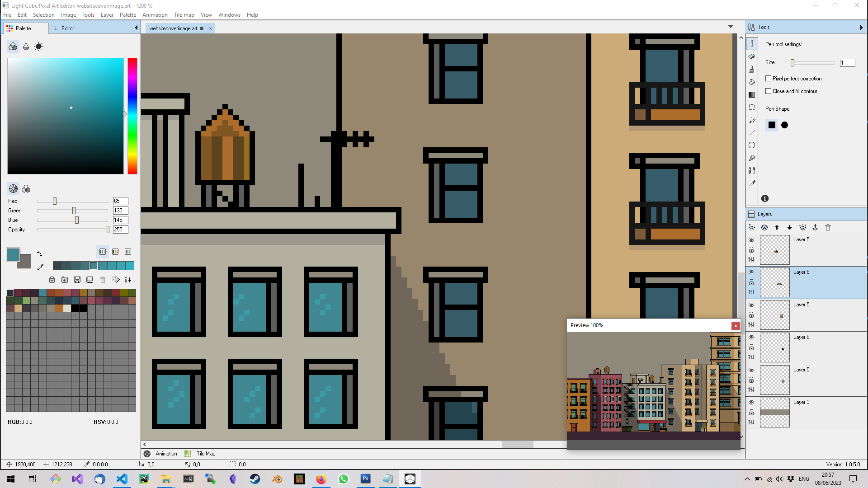Enable Pixel perfect correction

[768, 78]
